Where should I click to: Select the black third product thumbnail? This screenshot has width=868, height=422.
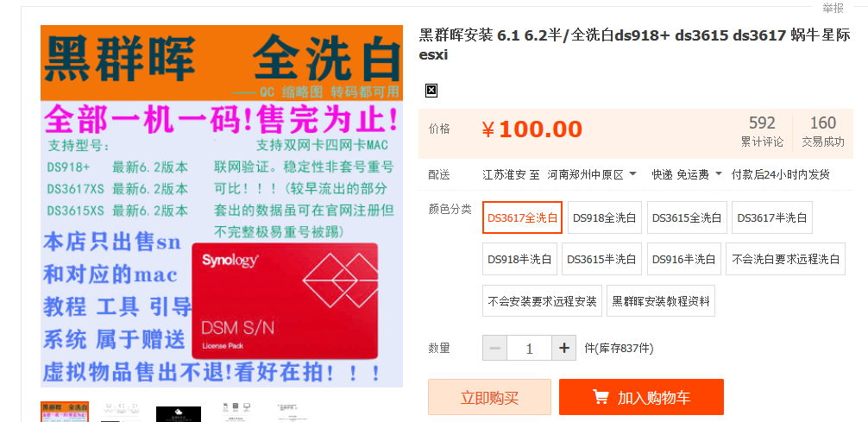(179, 413)
